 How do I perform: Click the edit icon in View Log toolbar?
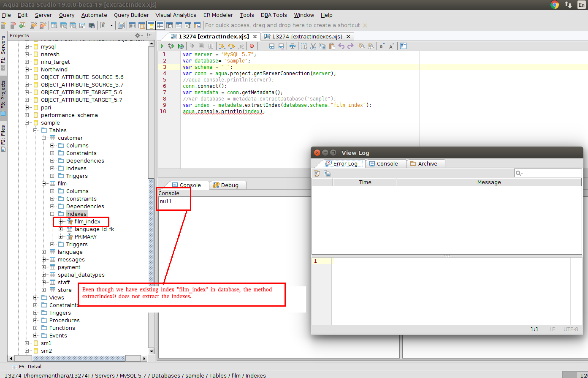[317, 173]
